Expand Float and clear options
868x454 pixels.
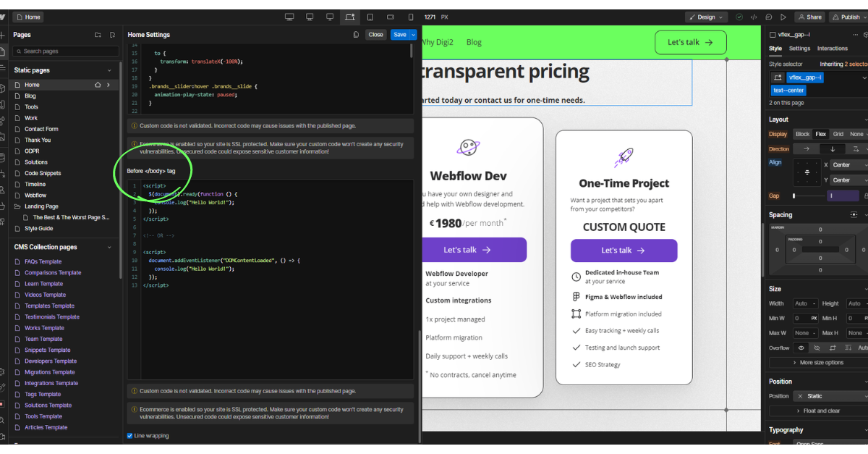click(x=818, y=411)
